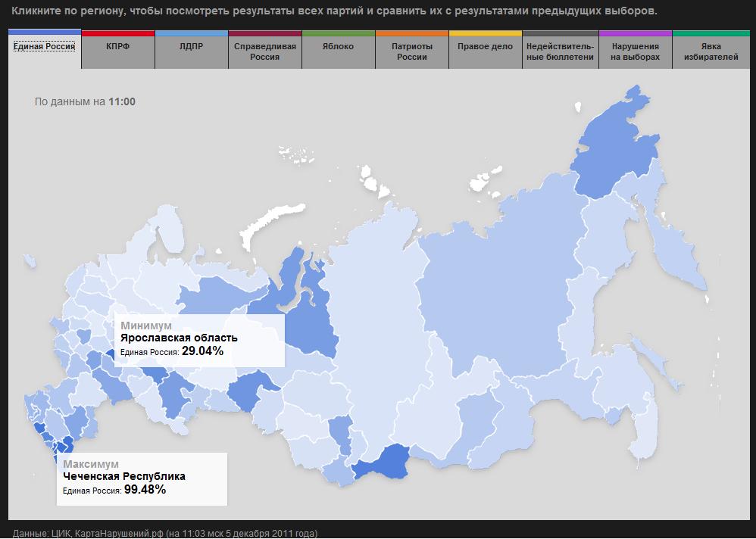Select the dark blue Тыва region
The width and height of the screenshot is (756, 539).
(382, 463)
